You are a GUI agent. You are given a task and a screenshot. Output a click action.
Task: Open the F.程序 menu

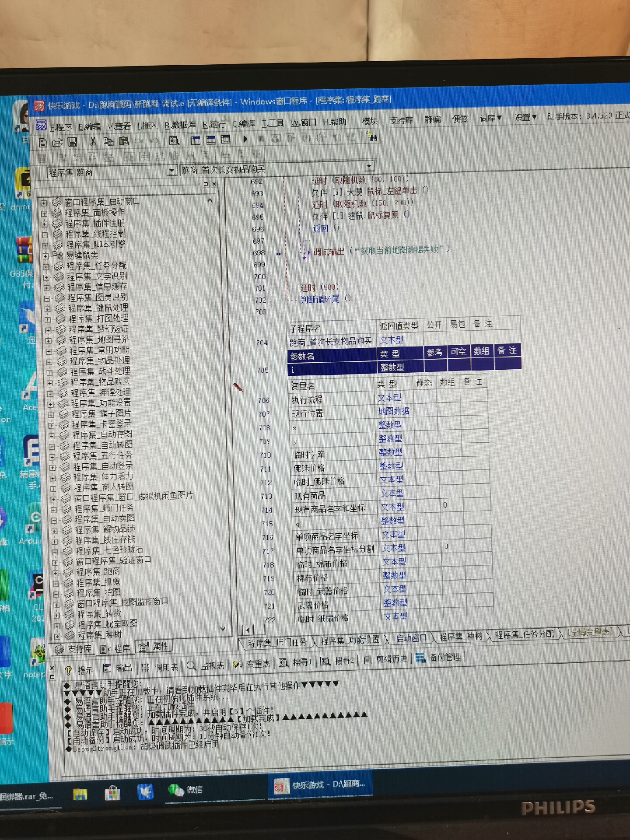point(60,127)
